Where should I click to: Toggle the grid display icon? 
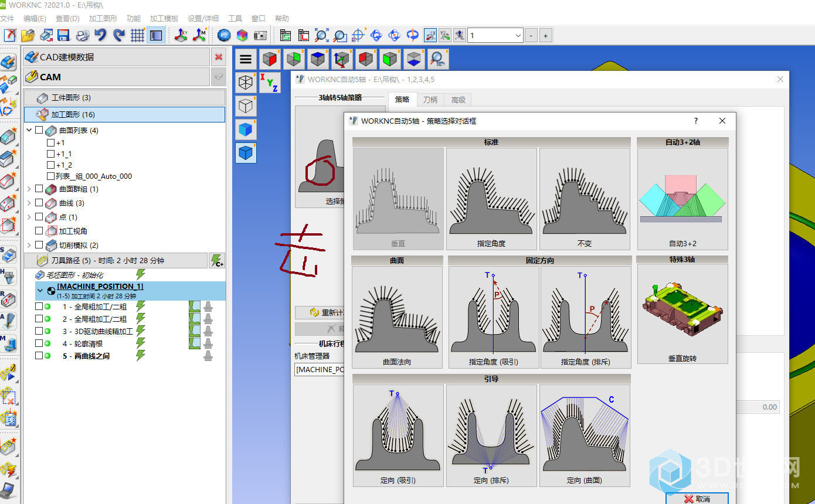pos(137,35)
